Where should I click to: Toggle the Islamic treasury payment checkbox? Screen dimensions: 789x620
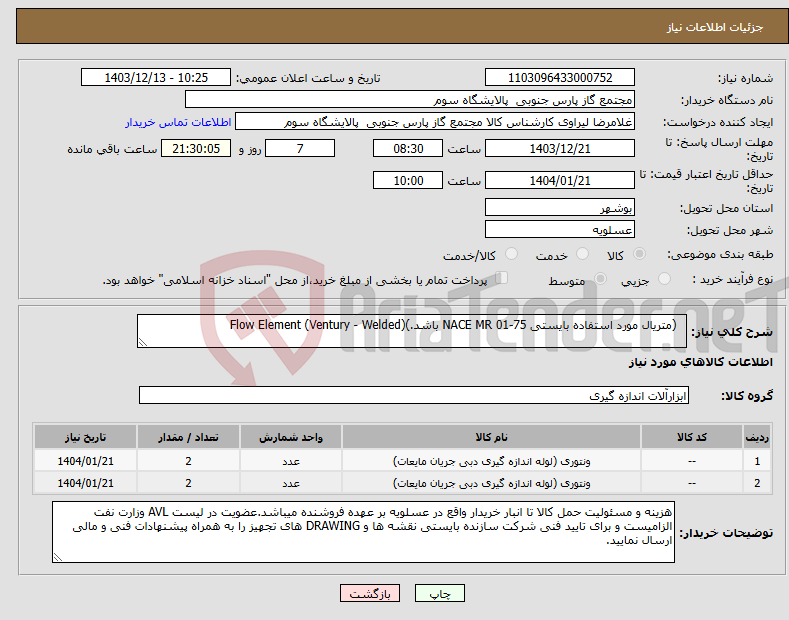502,277
